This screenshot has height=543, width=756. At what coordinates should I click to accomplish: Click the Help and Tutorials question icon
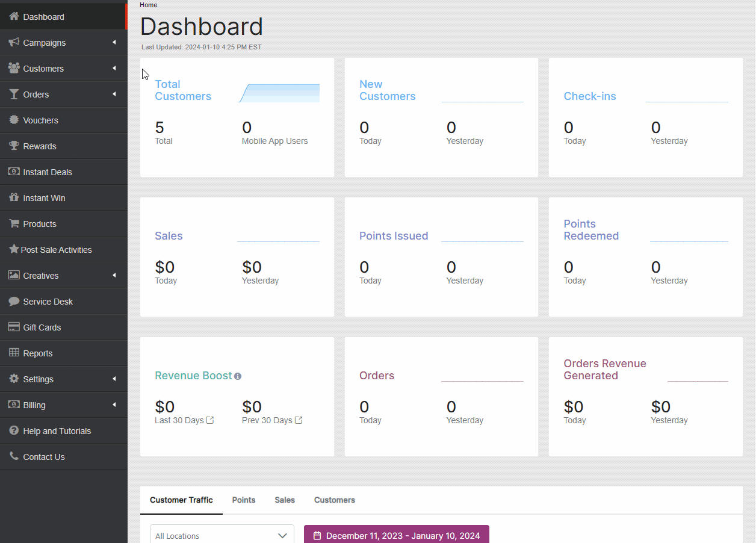pyautogui.click(x=14, y=430)
